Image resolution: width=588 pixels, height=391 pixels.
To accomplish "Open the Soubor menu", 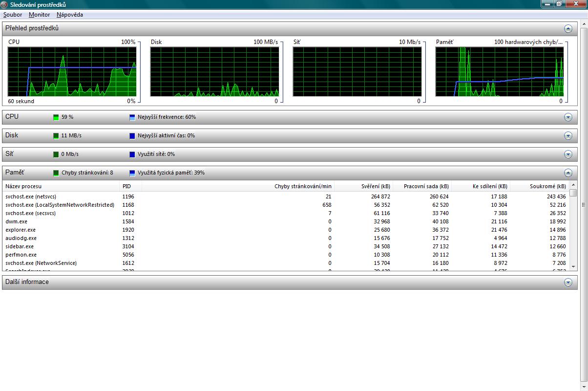I will (13, 15).
